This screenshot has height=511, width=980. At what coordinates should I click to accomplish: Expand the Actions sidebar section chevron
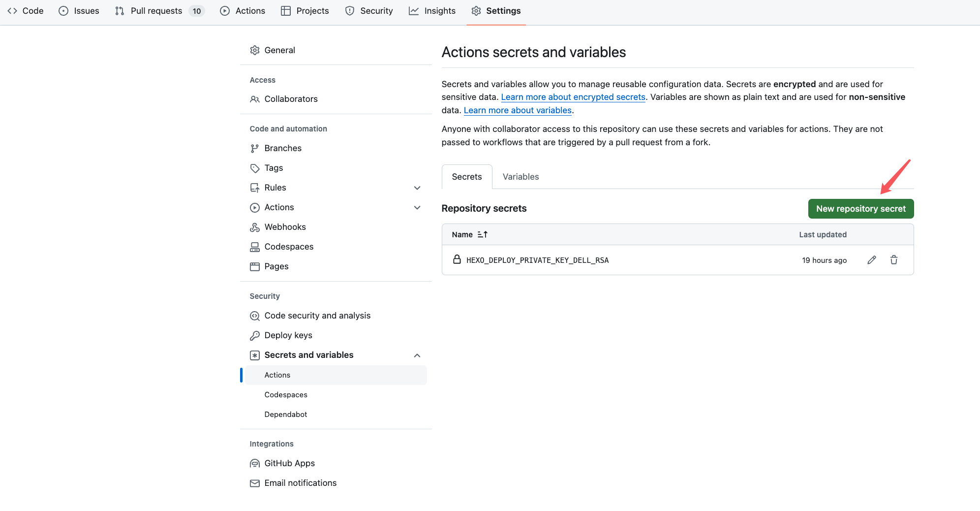pos(417,207)
